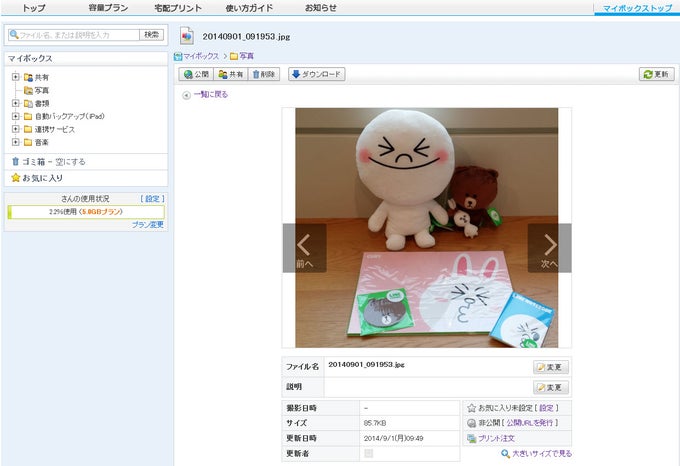The height and width of the screenshot is (466, 680).
Task: Open the お知らせ tab
Action: pyautogui.click(x=320, y=8)
